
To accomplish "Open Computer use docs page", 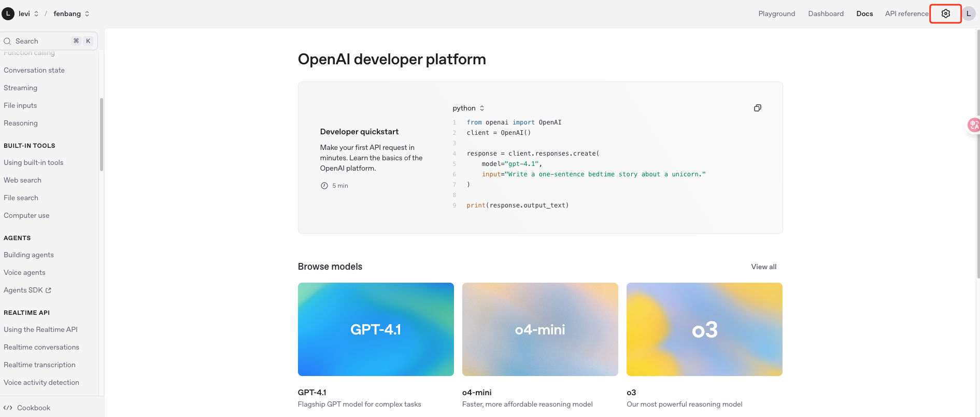I will point(26,215).
